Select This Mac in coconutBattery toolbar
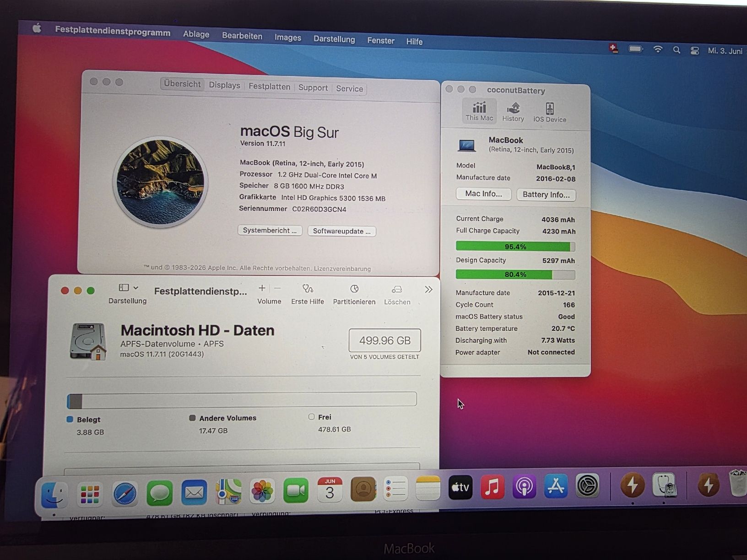The width and height of the screenshot is (747, 560). click(479, 111)
